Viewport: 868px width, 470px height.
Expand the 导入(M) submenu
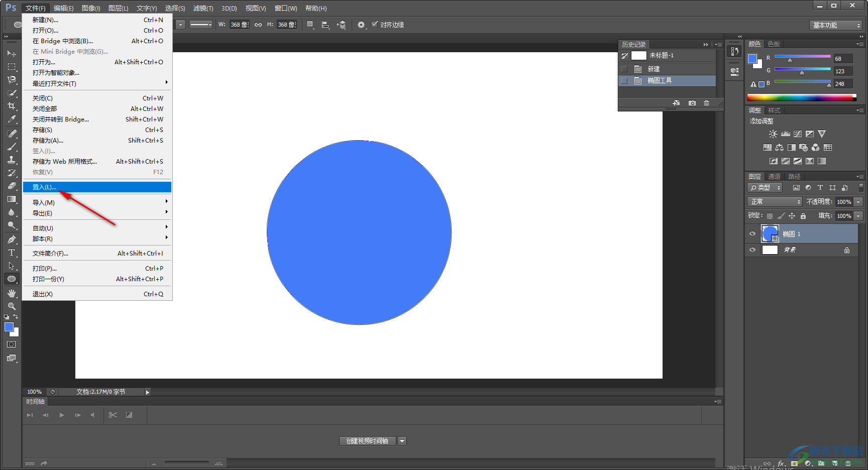(x=98, y=202)
